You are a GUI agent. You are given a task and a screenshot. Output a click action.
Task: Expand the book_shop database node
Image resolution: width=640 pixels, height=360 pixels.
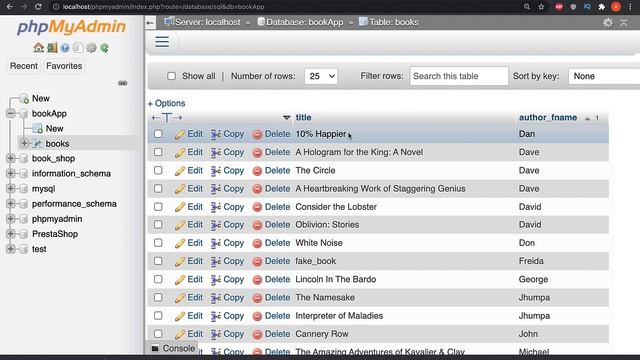(11, 158)
